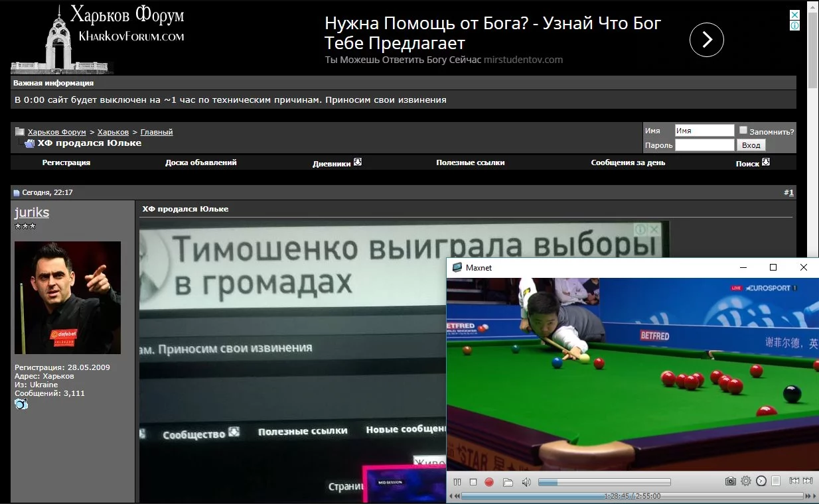
Task: Open Доска объявлений in the navbar
Action: [x=201, y=162]
